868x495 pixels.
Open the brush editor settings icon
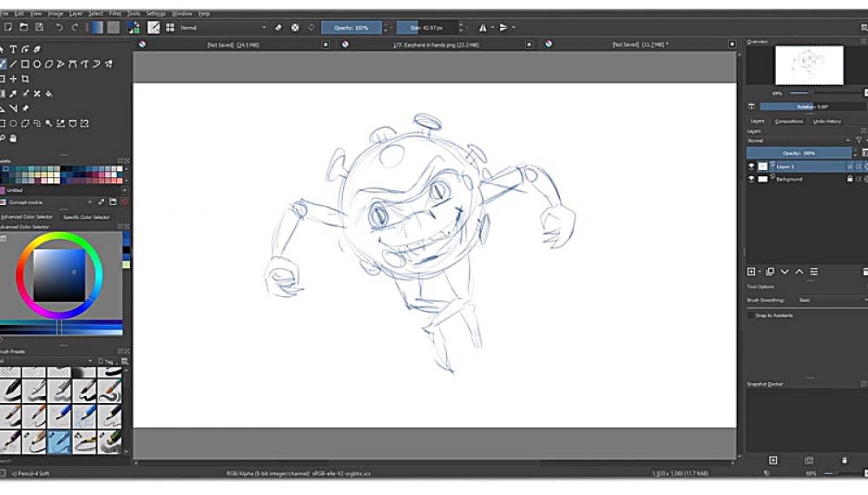(154, 28)
